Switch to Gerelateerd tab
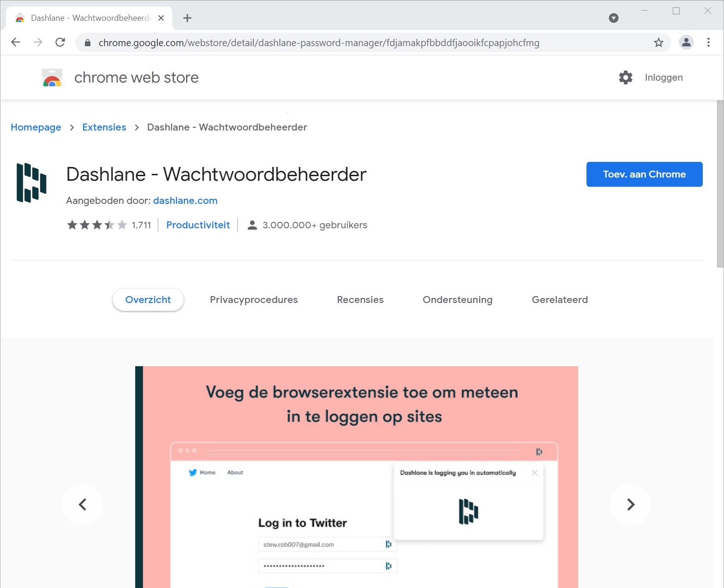The width and height of the screenshot is (724, 588). (560, 300)
